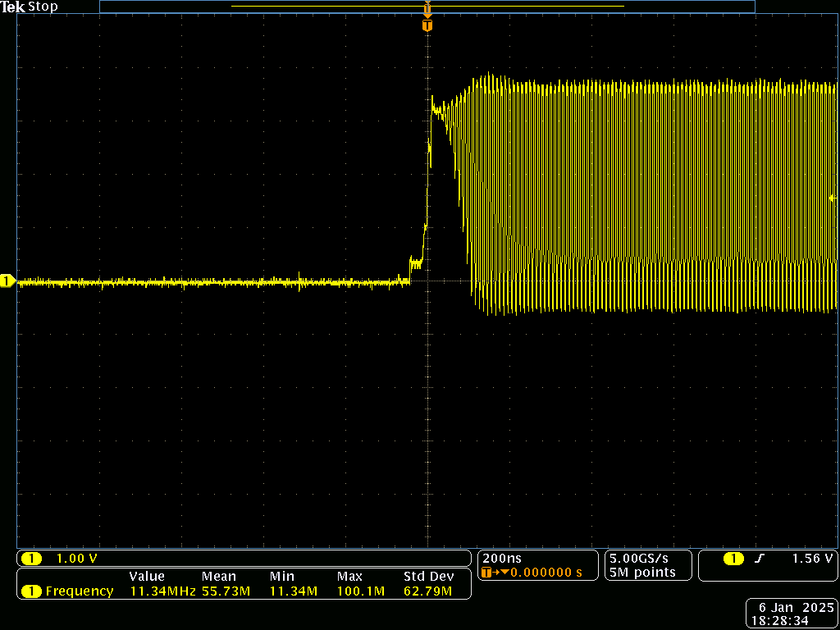Viewport: 840px width, 630px height.
Task: Select the channel 1 badge beside 1.00 V
Action: coord(31,558)
